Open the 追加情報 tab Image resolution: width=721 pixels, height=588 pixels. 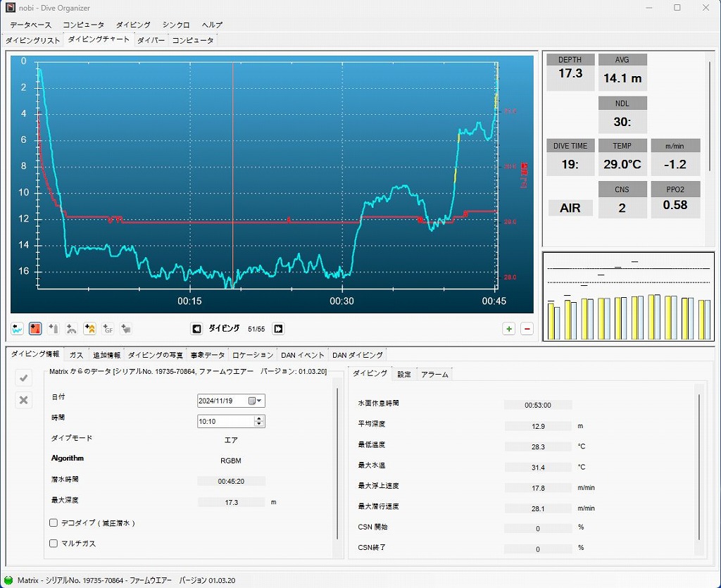[x=107, y=355]
